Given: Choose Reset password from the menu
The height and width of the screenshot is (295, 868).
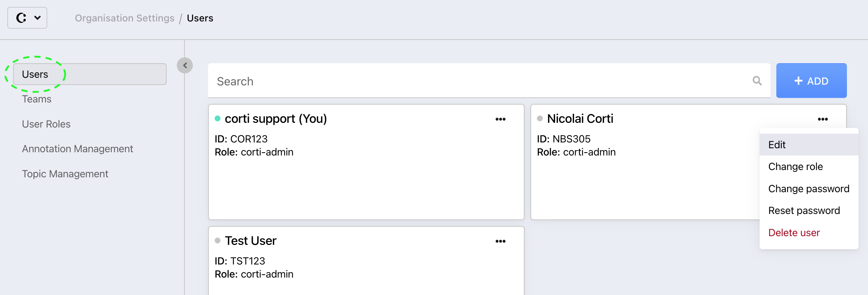Looking at the screenshot, I should (804, 211).
